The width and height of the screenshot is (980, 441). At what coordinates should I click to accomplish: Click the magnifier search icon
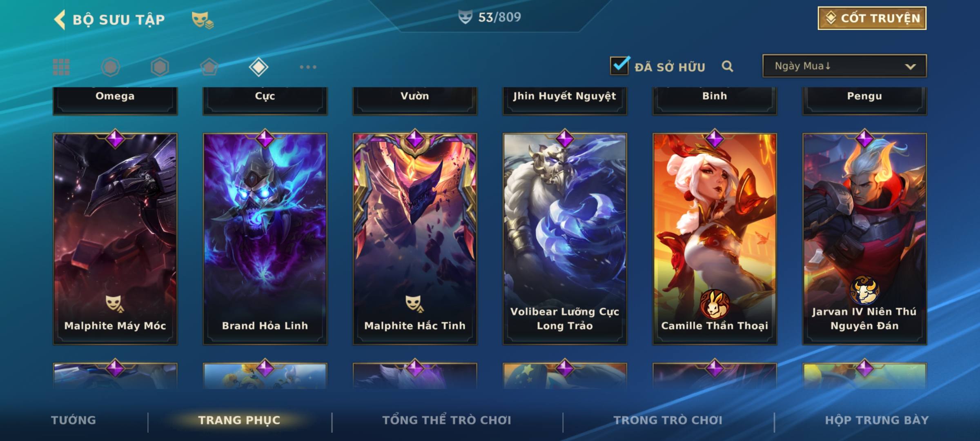click(x=727, y=66)
